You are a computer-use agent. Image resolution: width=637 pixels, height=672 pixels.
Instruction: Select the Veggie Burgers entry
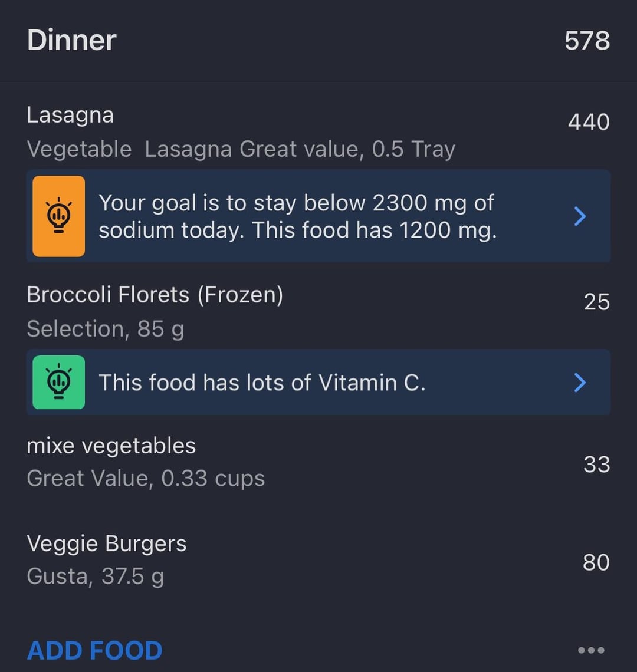click(x=107, y=543)
